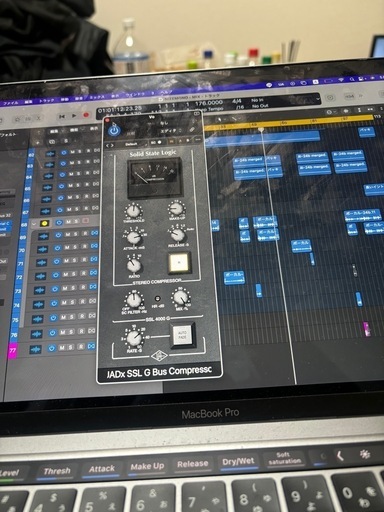Viewport: 384px width, 512px height.
Task: Toggle the compressor IN illuminated square button
Action: (179, 262)
